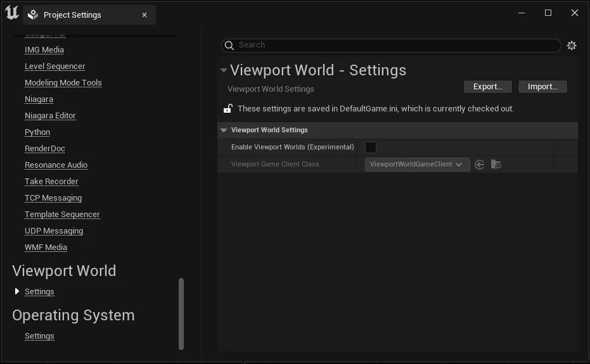Click the sidebar vertical scrollbar
Screen dimensions: 590x364
click(x=181, y=314)
